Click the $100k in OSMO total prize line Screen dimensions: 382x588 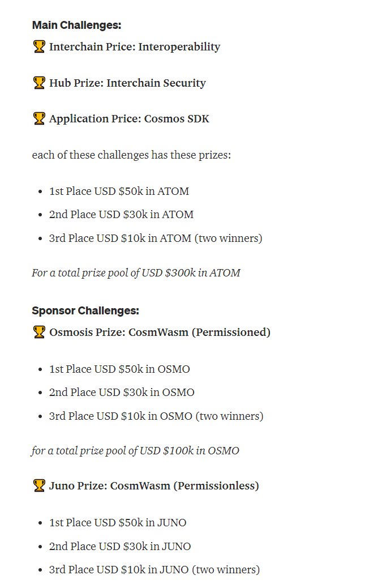(x=135, y=451)
